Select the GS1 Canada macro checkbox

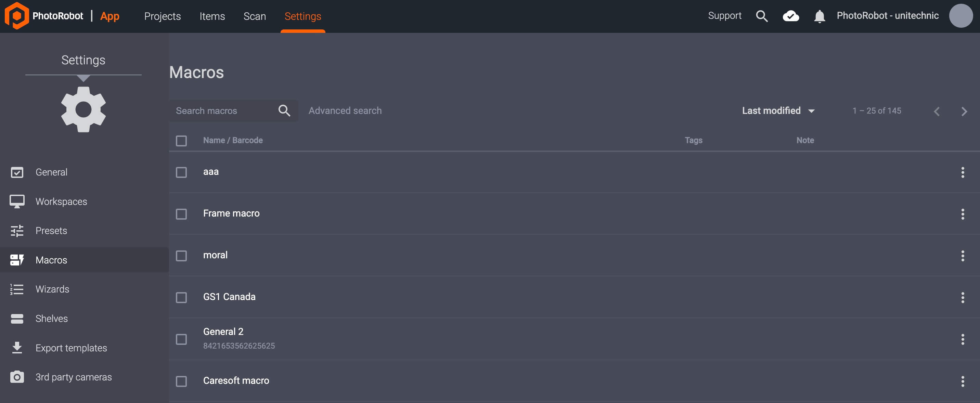coord(181,297)
